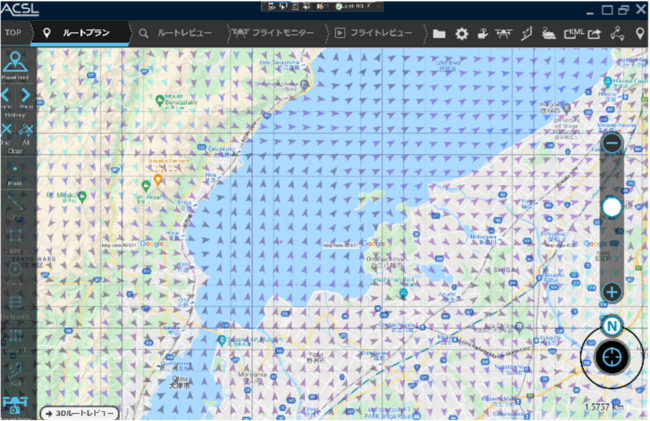Click the drone icon in the right toolbar
The image size is (650, 421).
[x=504, y=33]
